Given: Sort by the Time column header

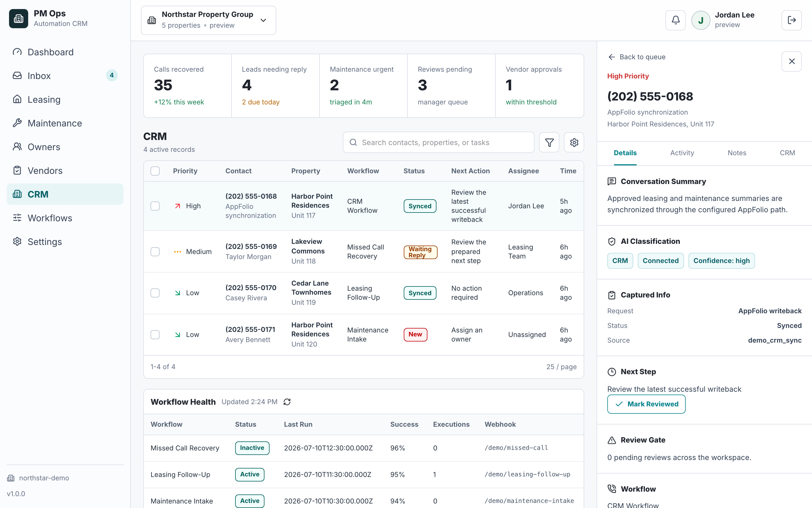Looking at the screenshot, I should pos(568,171).
